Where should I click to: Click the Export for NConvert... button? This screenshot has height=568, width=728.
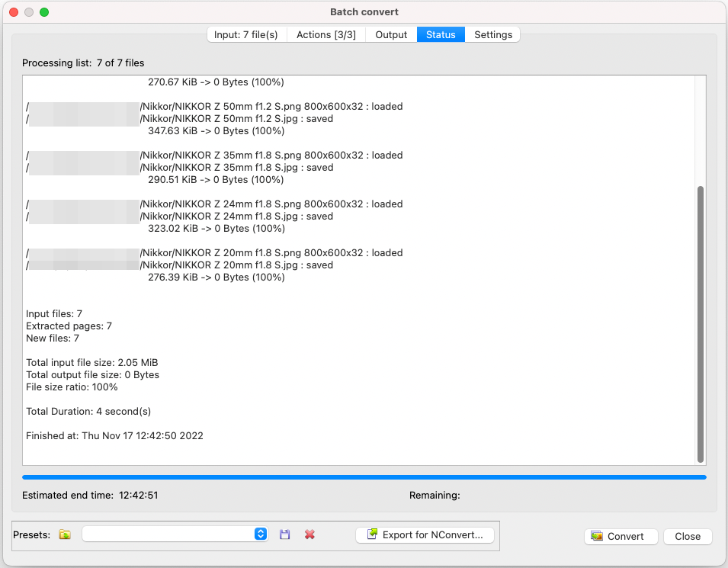[425, 535]
